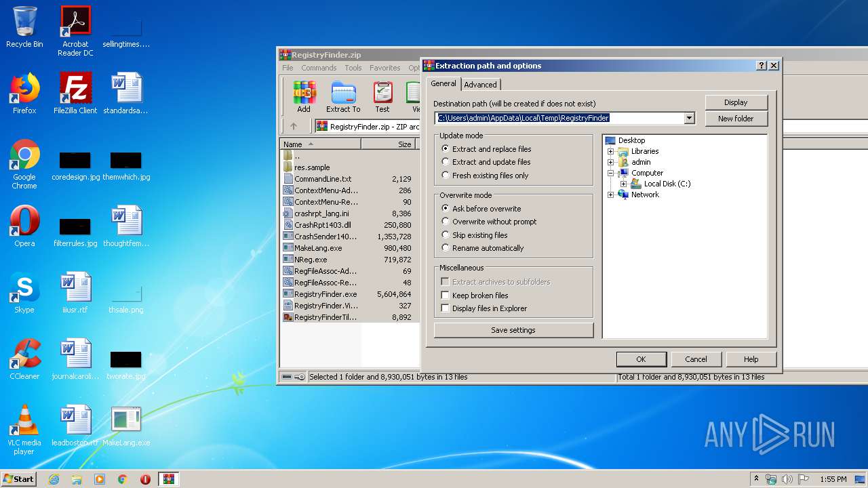Open the Start menu
The image size is (868, 488).
[x=18, y=479]
